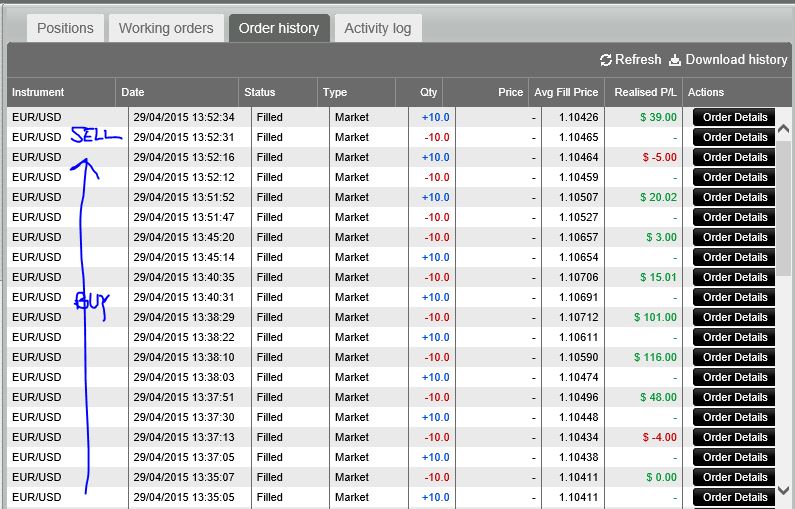Open Order Details for 13:40:35 order
The height and width of the screenshot is (509, 795).
(x=734, y=277)
